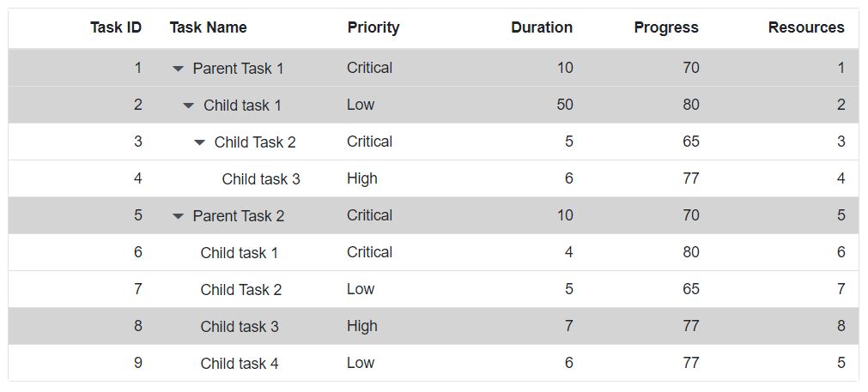
Task: Select Child task 3 with High priority in row 4
Action: (x=261, y=179)
